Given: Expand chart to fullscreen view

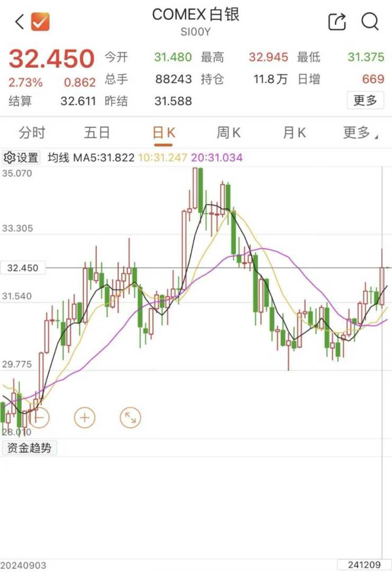Looking at the screenshot, I should pyautogui.click(x=130, y=418).
